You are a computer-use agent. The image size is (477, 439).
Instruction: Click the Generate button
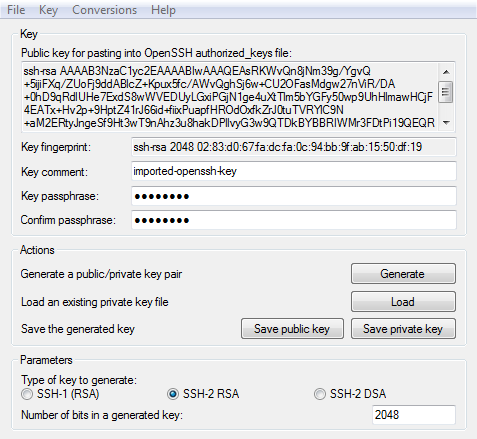pos(403,274)
